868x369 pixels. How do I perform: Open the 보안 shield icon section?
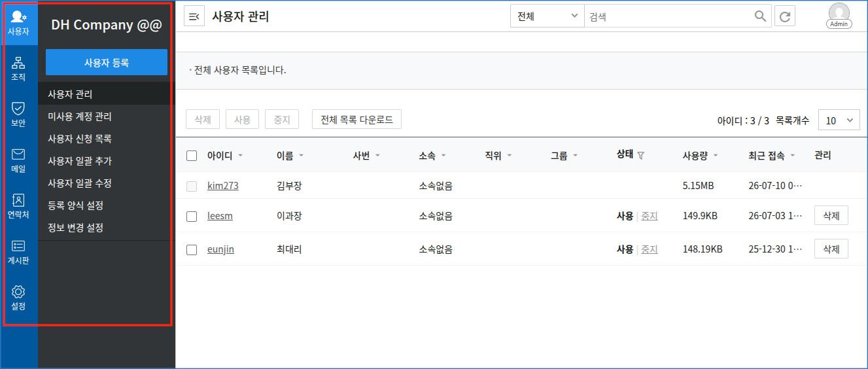click(x=18, y=114)
